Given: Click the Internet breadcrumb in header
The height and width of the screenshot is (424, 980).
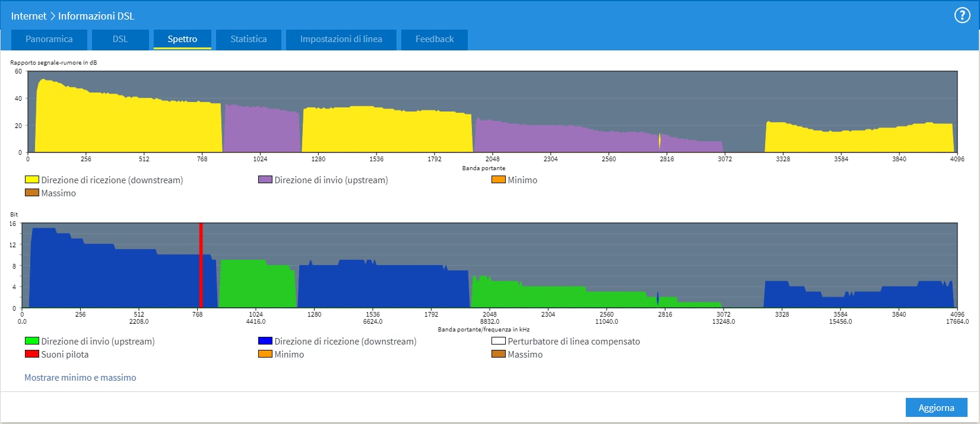Looking at the screenshot, I should coord(28,16).
